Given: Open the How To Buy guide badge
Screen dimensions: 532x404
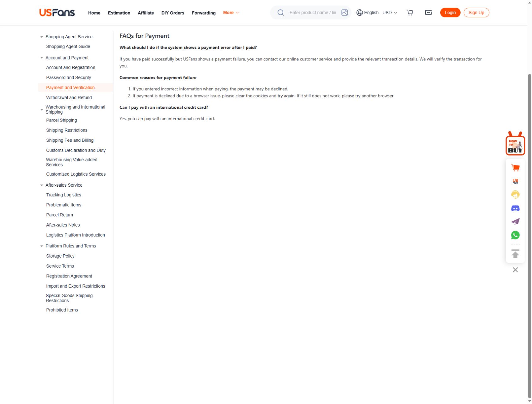Looking at the screenshot, I should click(x=515, y=143).
